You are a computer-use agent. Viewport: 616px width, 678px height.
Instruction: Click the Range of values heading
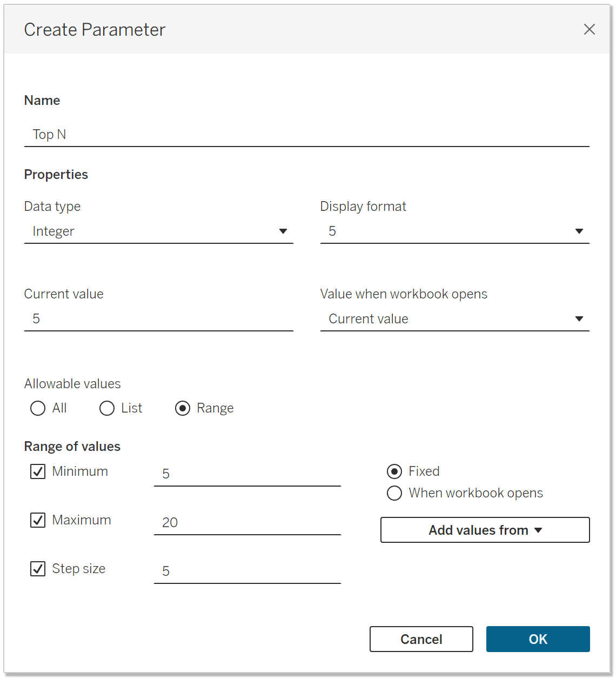click(72, 447)
